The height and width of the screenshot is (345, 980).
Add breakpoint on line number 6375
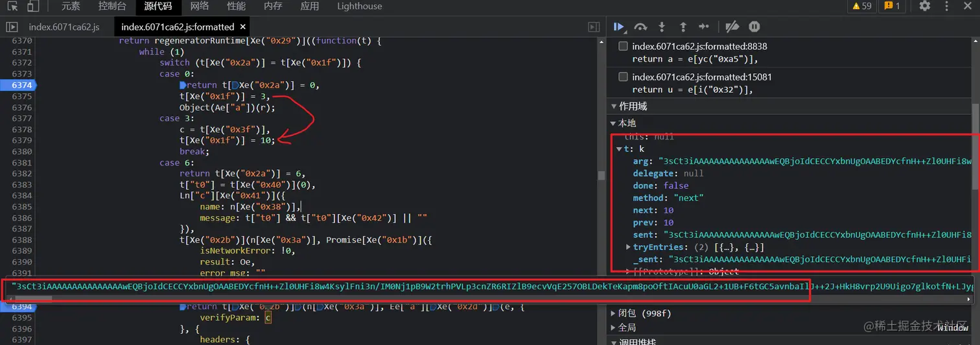point(21,96)
